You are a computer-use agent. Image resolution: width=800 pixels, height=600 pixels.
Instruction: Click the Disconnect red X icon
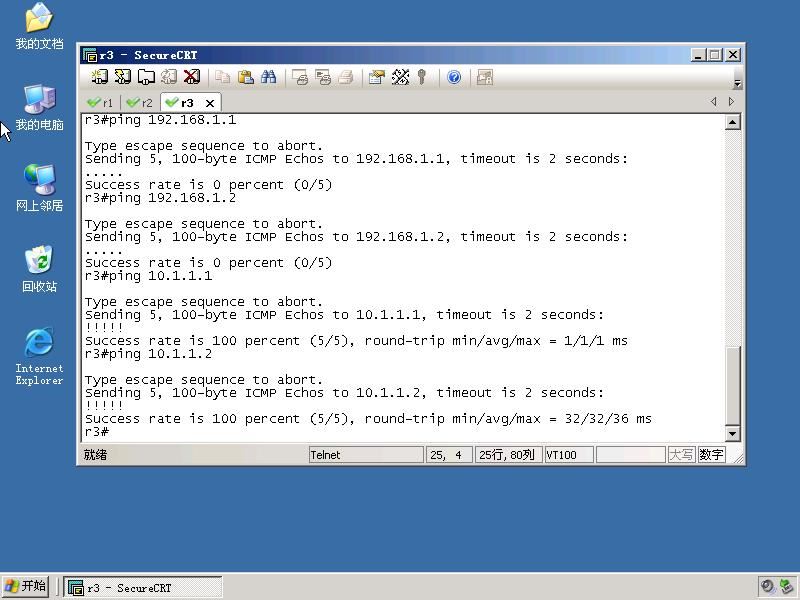point(192,77)
